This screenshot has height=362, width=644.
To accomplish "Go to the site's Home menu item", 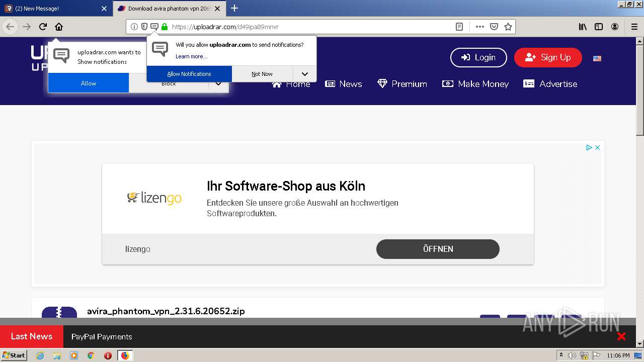I will tap(291, 84).
